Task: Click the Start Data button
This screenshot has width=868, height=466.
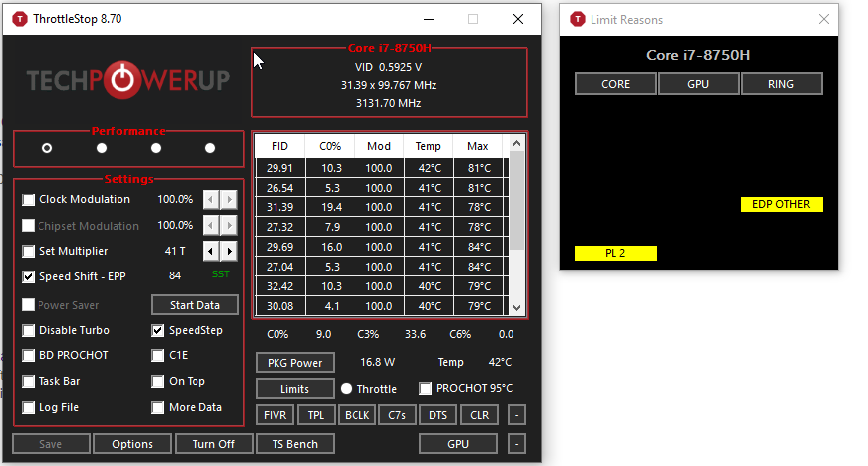Action: pyautogui.click(x=195, y=305)
